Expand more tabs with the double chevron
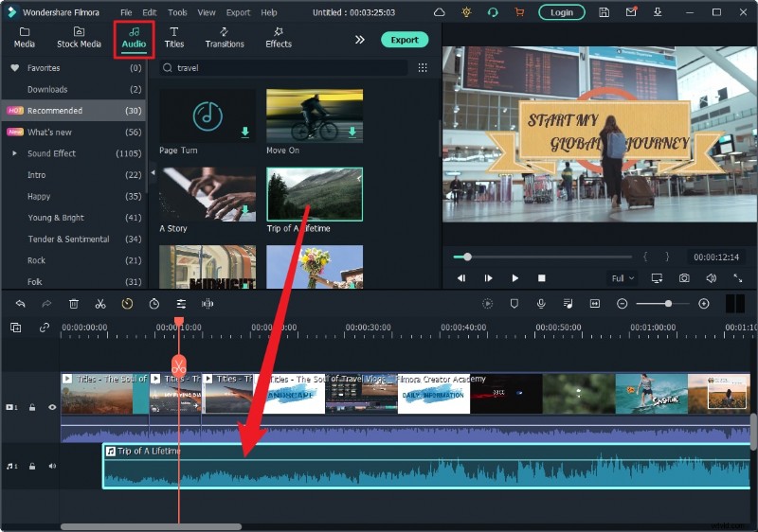 (x=360, y=40)
